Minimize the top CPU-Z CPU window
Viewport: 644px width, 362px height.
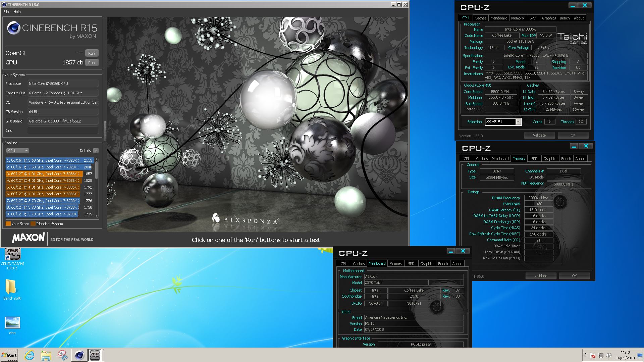pyautogui.click(x=573, y=5)
